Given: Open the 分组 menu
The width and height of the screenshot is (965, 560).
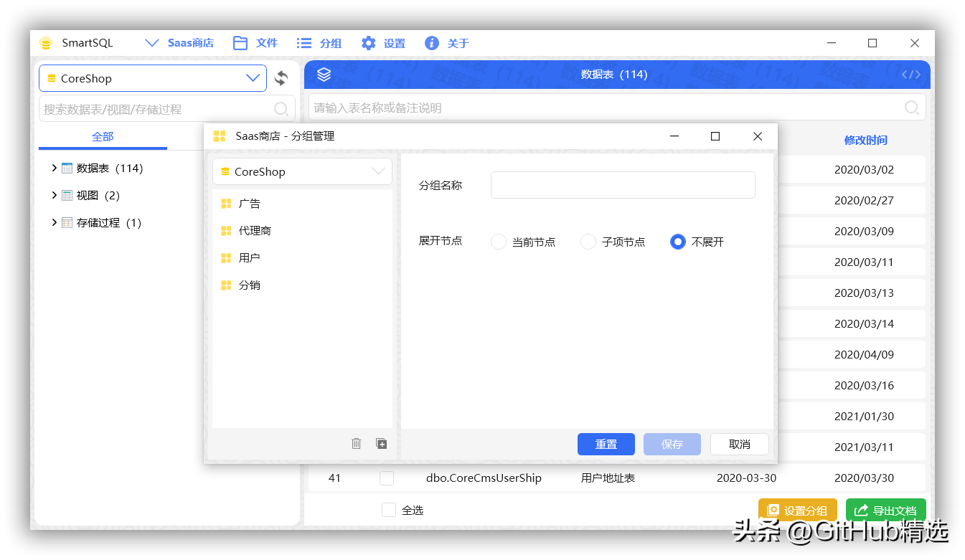Looking at the screenshot, I should [x=331, y=43].
